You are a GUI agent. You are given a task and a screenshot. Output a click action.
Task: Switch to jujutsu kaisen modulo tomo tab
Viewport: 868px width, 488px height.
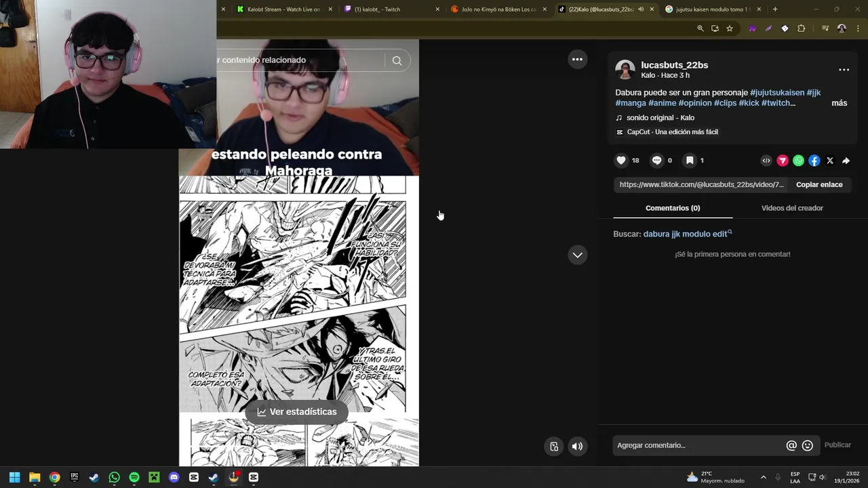coord(711,9)
